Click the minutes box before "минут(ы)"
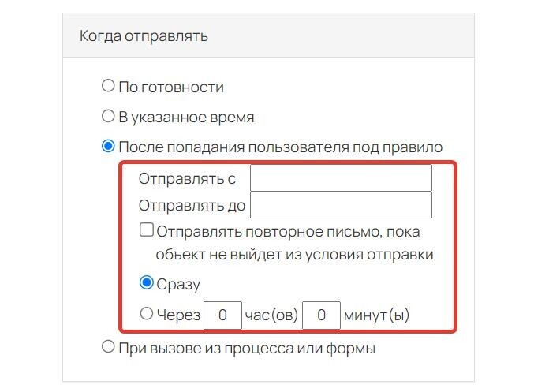534x392 pixels. (321, 315)
